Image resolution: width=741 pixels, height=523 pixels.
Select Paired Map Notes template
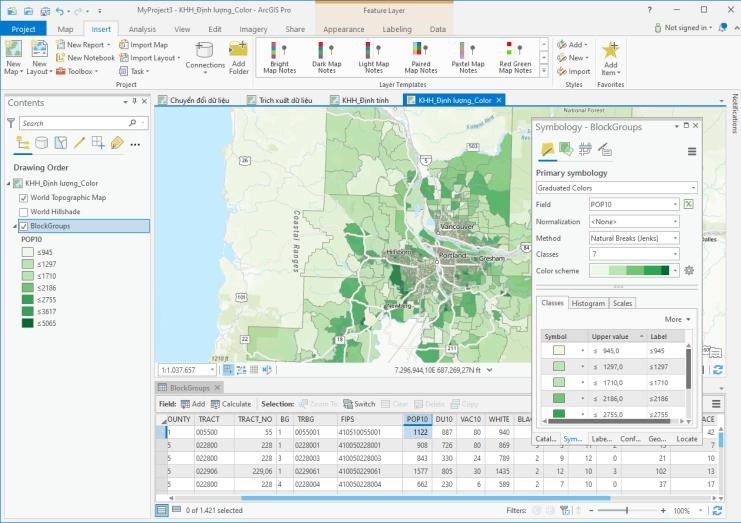click(x=421, y=57)
